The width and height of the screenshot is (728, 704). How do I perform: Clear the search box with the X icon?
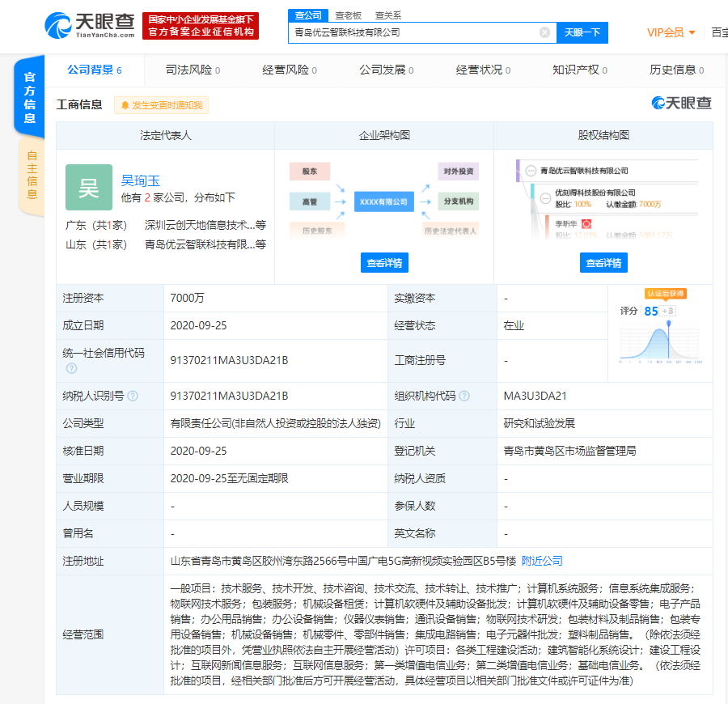point(544,32)
